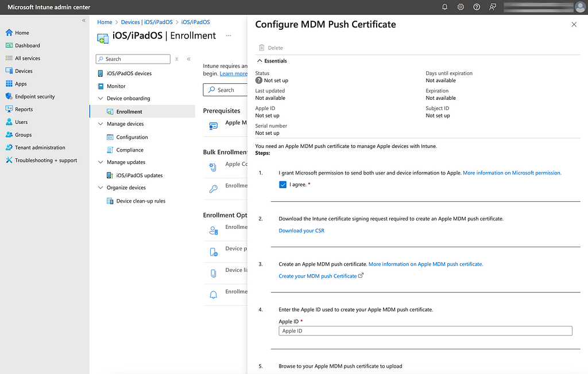Image resolution: width=588 pixels, height=374 pixels.
Task: Open Enrollment notifications bell icon
Action: coord(213,294)
